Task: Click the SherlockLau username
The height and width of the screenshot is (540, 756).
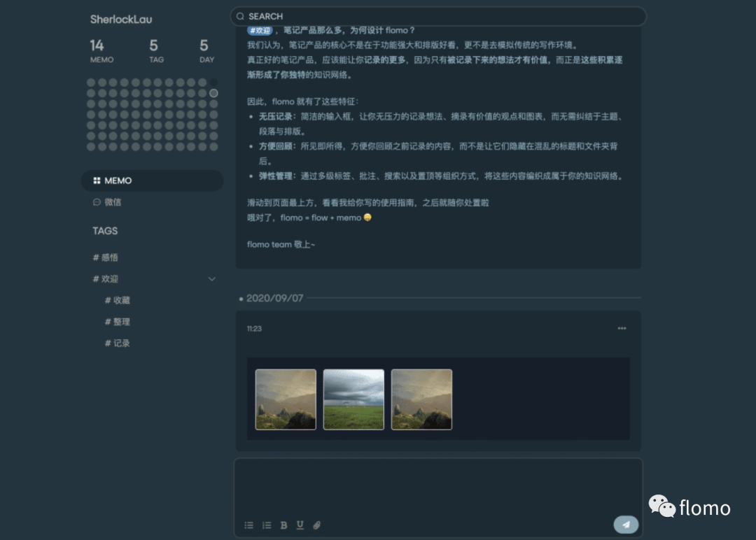Action: (x=121, y=20)
